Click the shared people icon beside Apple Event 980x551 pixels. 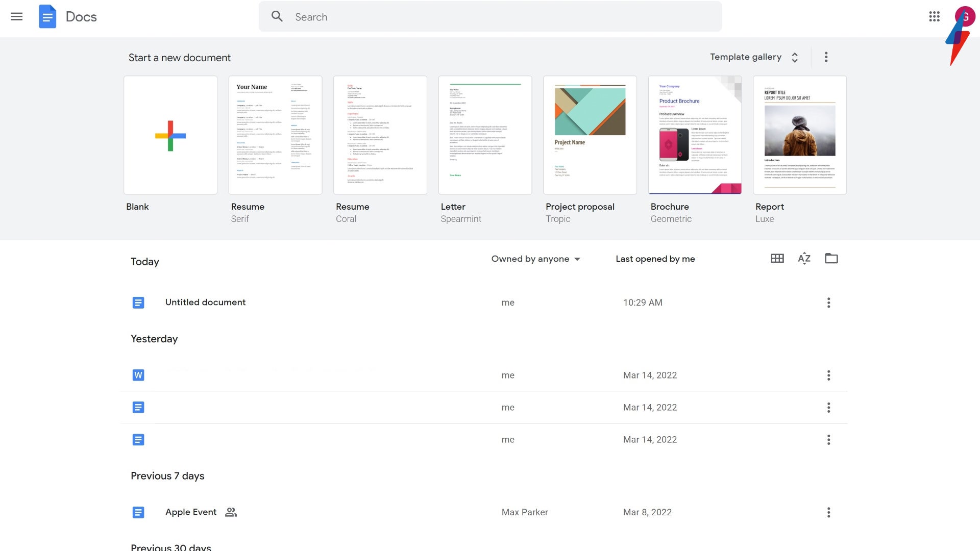tap(231, 512)
